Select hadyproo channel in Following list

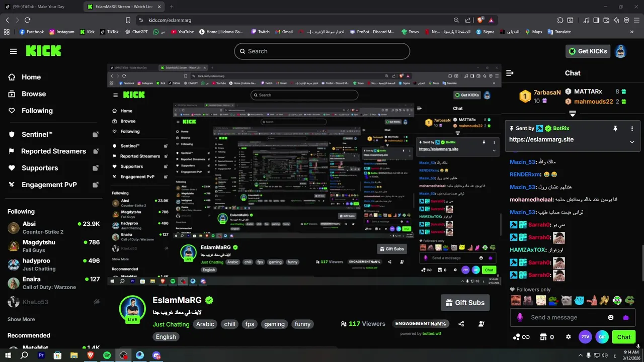pyautogui.click(x=53, y=264)
